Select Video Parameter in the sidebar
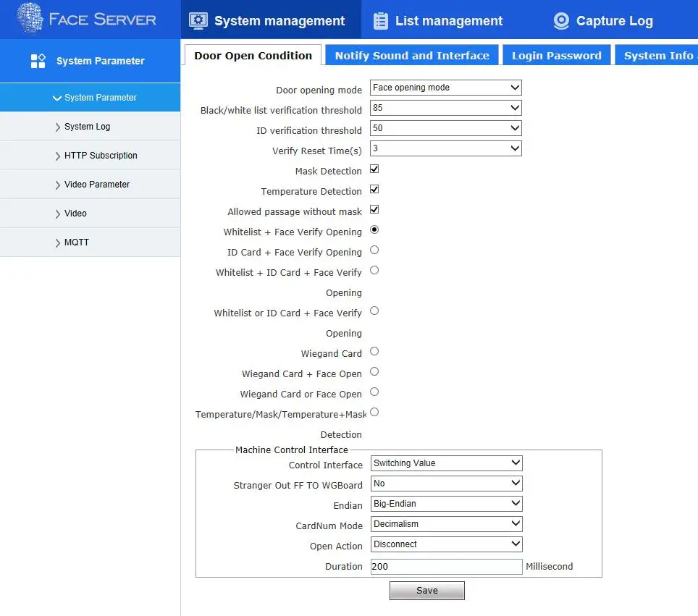Viewport: 698px width, 616px height. coord(90,185)
